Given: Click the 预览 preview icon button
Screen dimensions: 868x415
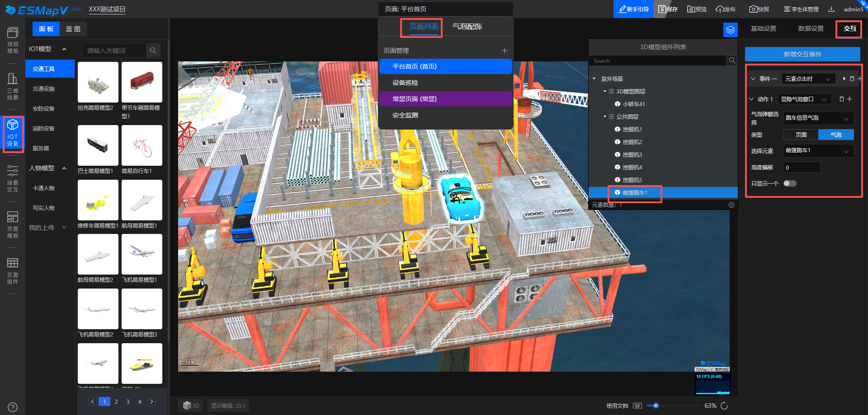Looking at the screenshot, I should pos(697,9).
